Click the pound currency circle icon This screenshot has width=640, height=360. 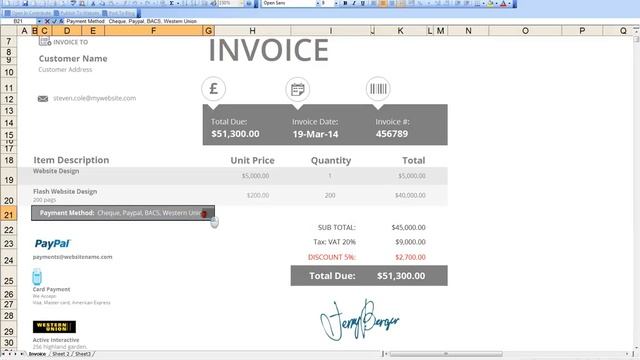pos(213,89)
